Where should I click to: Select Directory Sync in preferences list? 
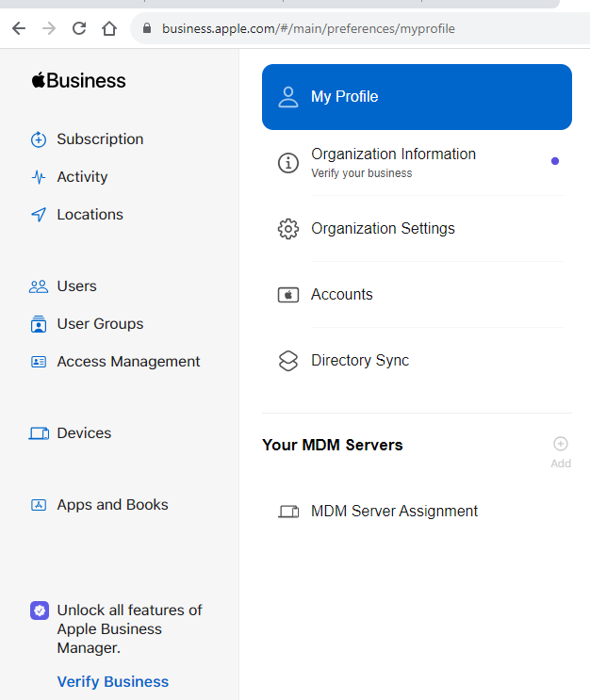[417, 360]
